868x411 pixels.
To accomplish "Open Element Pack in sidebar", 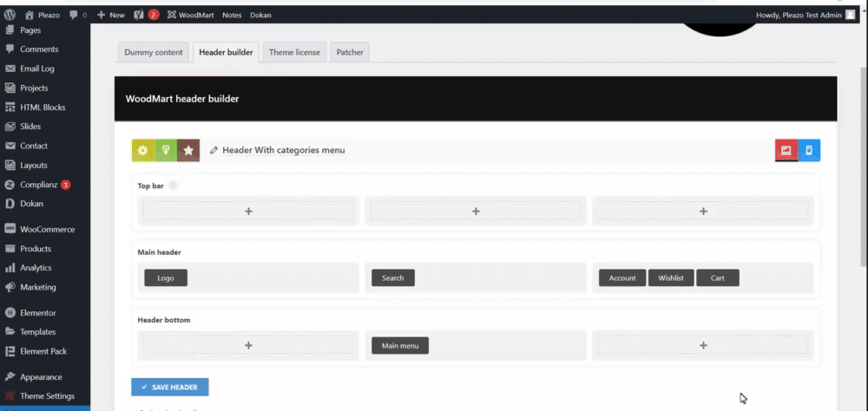I will coord(45,351).
